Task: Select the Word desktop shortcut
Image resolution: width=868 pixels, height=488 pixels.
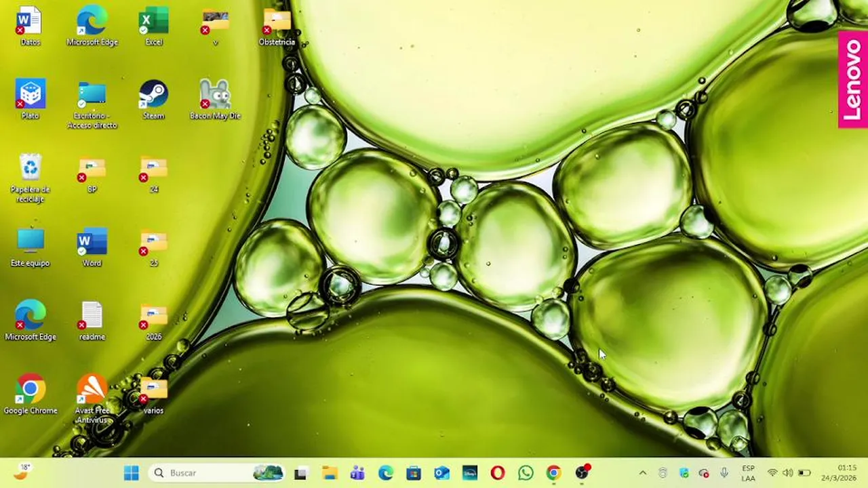Action: (x=92, y=248)
